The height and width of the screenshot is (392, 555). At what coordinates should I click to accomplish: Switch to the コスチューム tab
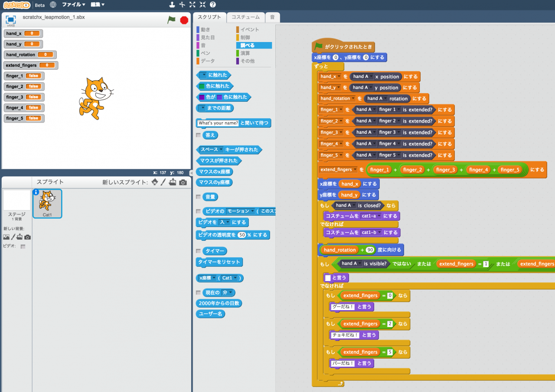point(245,17)
